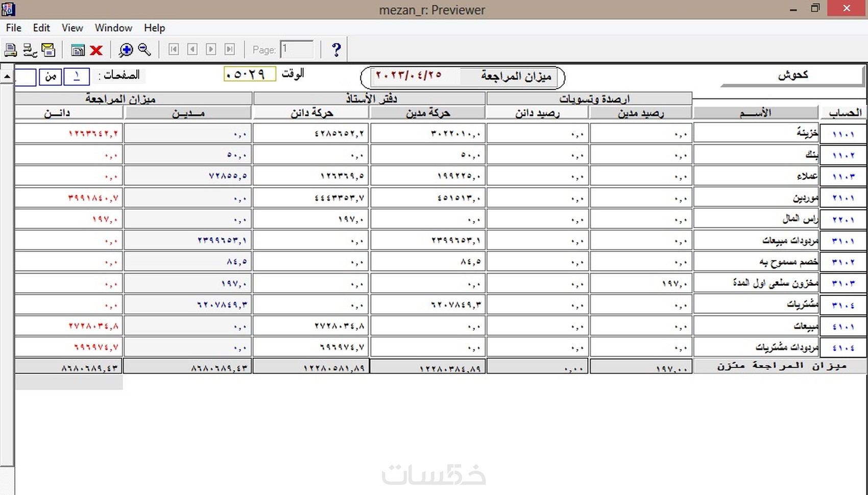Click the account name عملاء
Viewport: 868px width, 495px height.
807,176
